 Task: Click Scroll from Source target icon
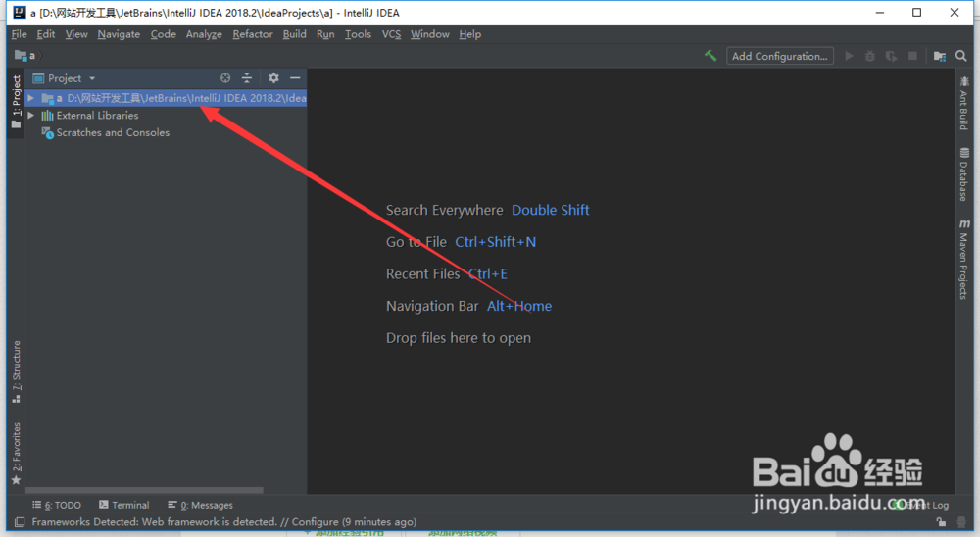(x=225, y=77)
